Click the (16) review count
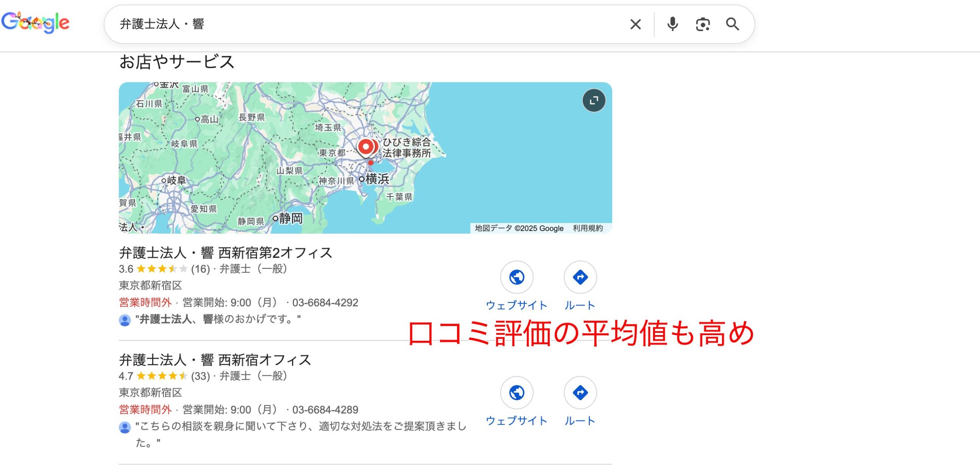Screen dimensions: 980x468 tap(200, 269)
